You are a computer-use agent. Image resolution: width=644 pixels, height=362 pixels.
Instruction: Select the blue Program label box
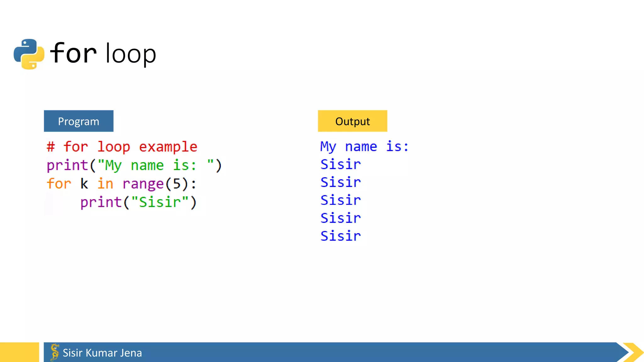click(x=79, y=121)
